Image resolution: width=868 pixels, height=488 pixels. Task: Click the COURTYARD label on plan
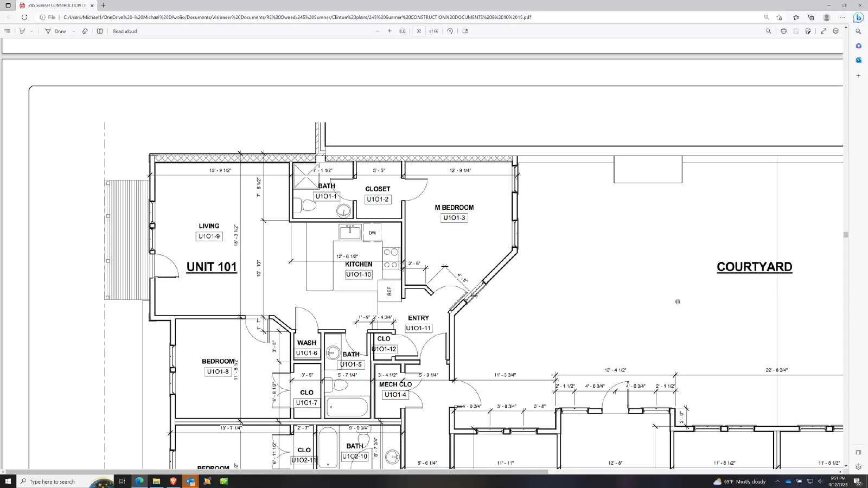coord(754,267)
